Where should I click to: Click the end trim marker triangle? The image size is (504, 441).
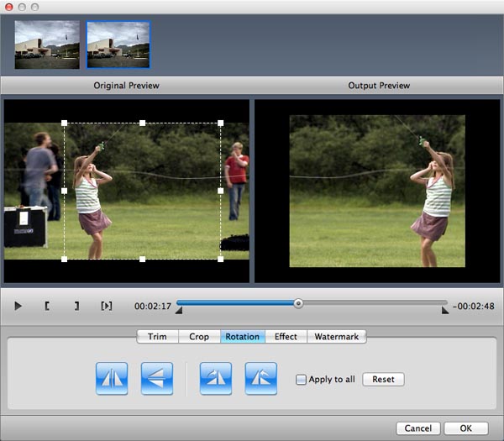[x=445, y=311]
